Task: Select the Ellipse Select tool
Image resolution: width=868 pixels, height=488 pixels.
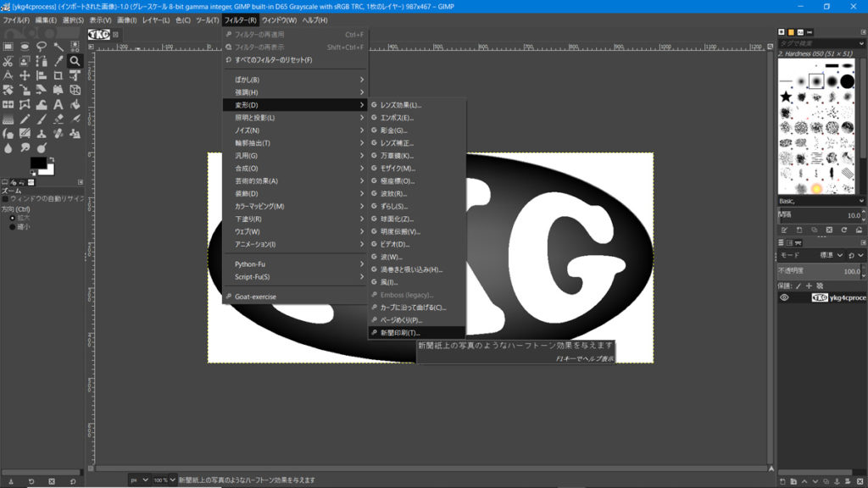Action: [x=25, y=47]
